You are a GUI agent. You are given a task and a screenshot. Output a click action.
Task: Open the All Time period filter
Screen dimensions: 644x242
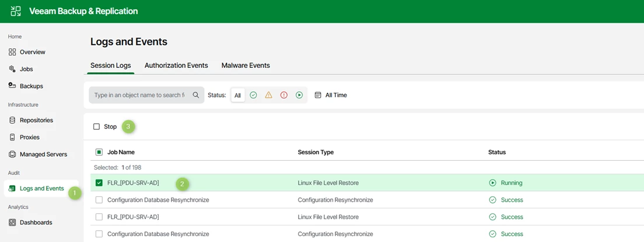[331, 95]
